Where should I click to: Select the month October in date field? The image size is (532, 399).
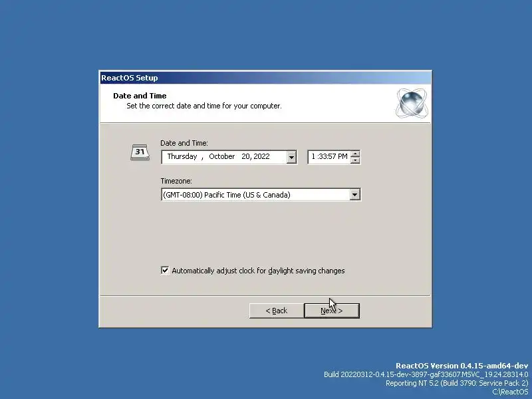tap(222, 156)
